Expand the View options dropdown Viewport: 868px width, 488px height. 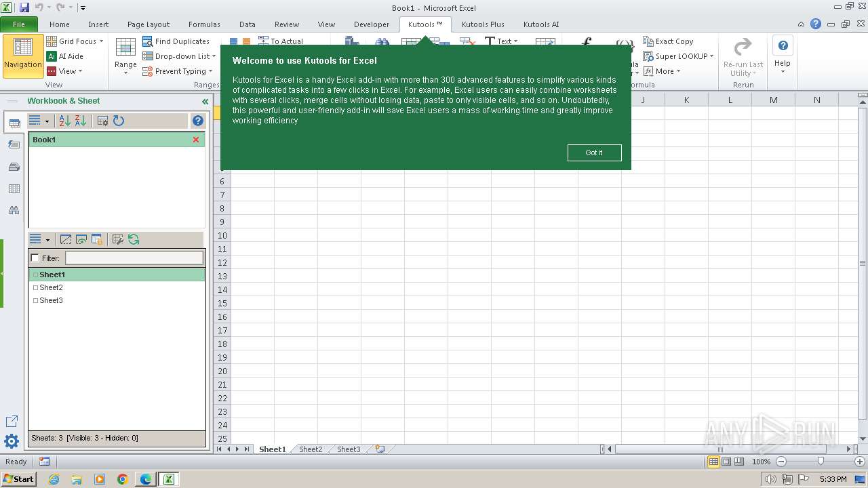(64, 71)
